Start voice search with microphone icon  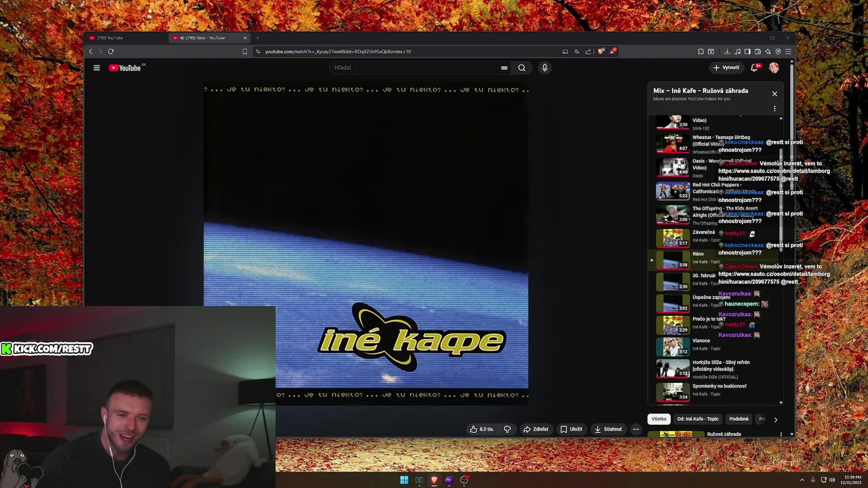(x=544, y=68)
